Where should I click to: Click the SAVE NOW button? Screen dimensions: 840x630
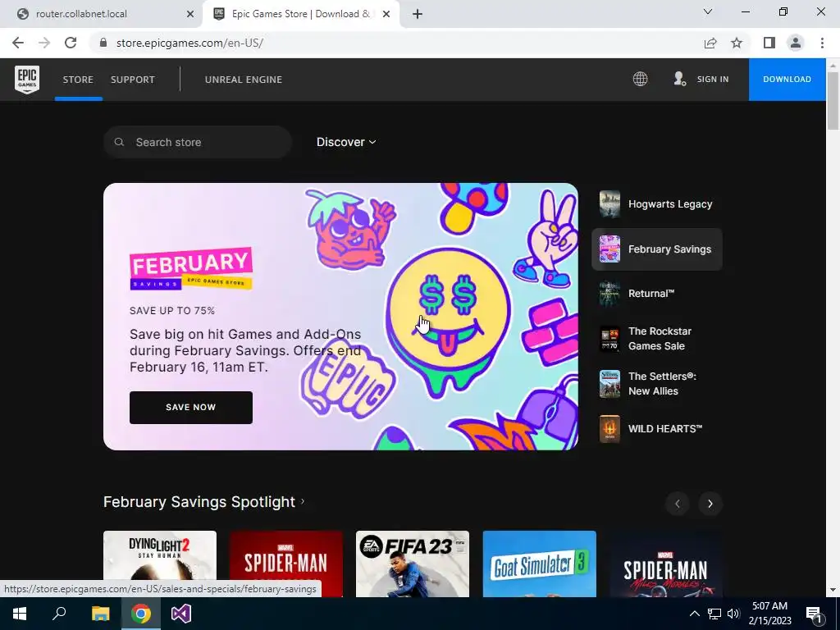point(190,407)
